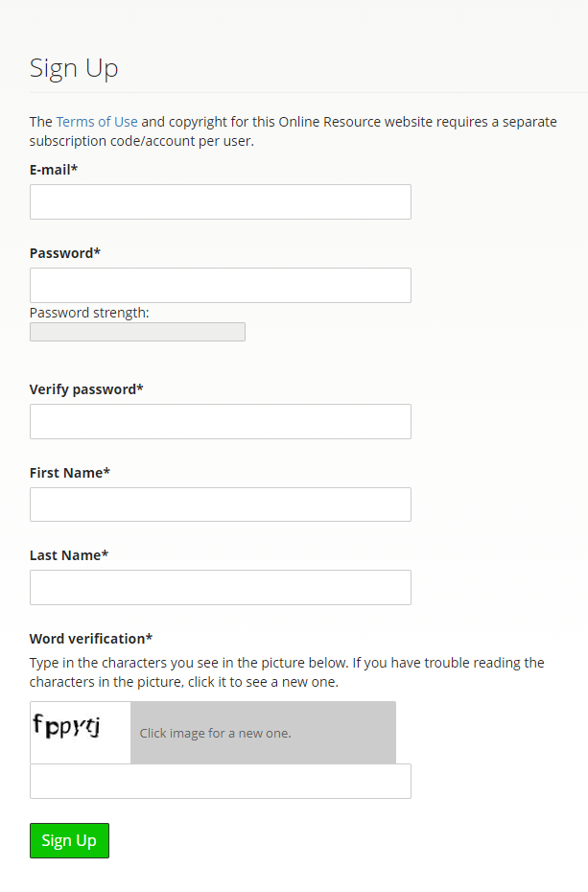The height and width of the screenshot is (892, 588).
Task: Click the CAPTCHA image to refresh it
Action: pyautogui.click(x=80, y=732)
